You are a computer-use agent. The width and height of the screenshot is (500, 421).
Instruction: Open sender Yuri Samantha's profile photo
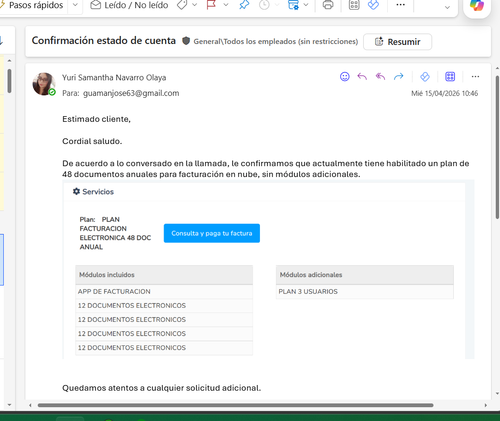click(x=43, y=84)
